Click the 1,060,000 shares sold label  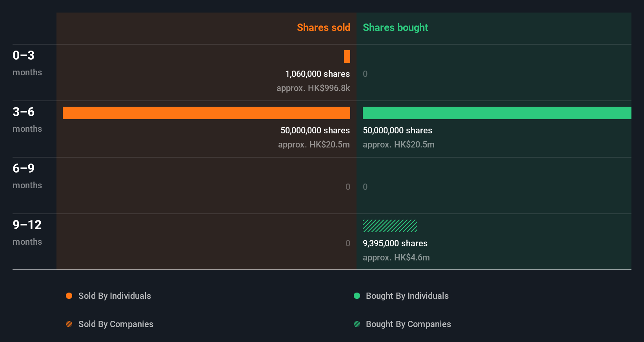tap(317, 74)
